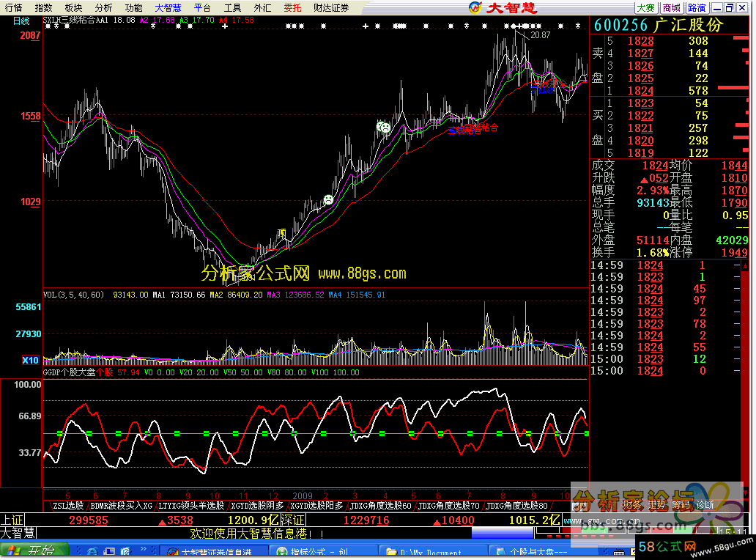Open the 板块 menu
756x560 pixels.
pos(73,8)
